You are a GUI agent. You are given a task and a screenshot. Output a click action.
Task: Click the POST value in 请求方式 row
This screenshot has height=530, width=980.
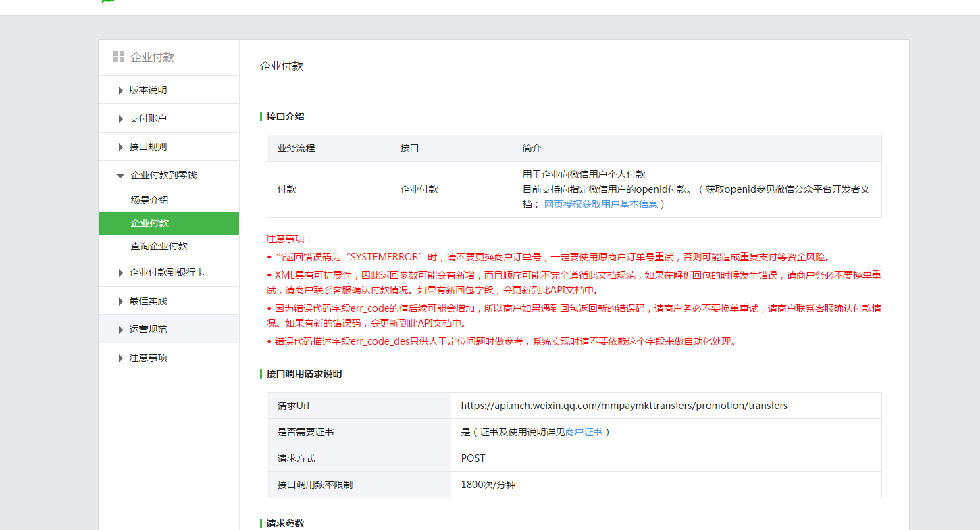pos(473,458)
